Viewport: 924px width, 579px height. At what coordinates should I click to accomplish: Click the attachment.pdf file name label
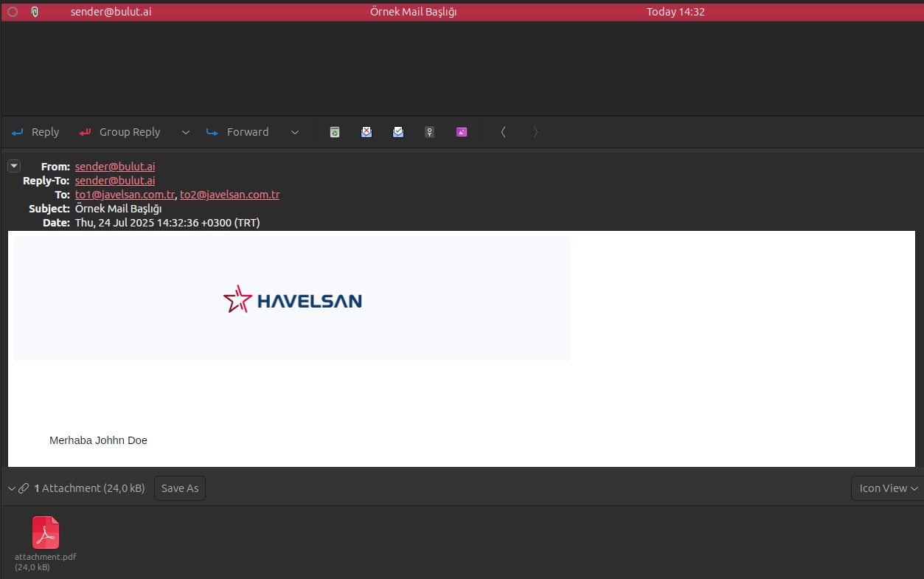[46, 557]
